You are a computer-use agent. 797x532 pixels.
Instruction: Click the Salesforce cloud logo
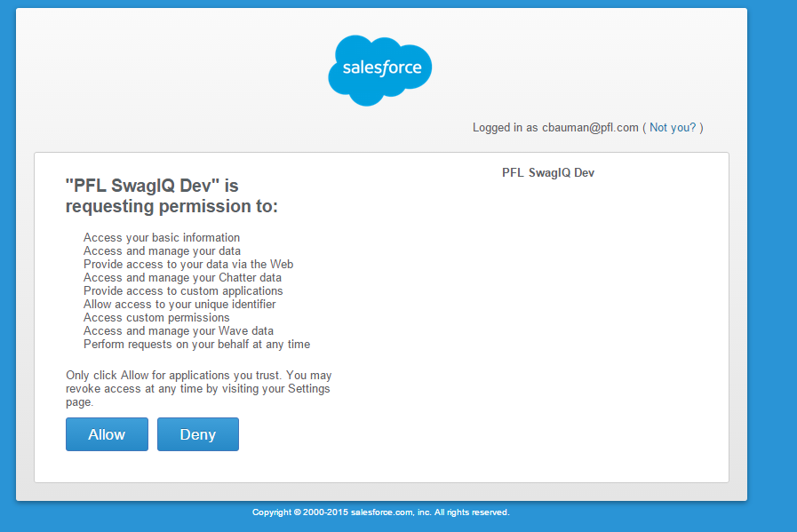pos(379,70)
